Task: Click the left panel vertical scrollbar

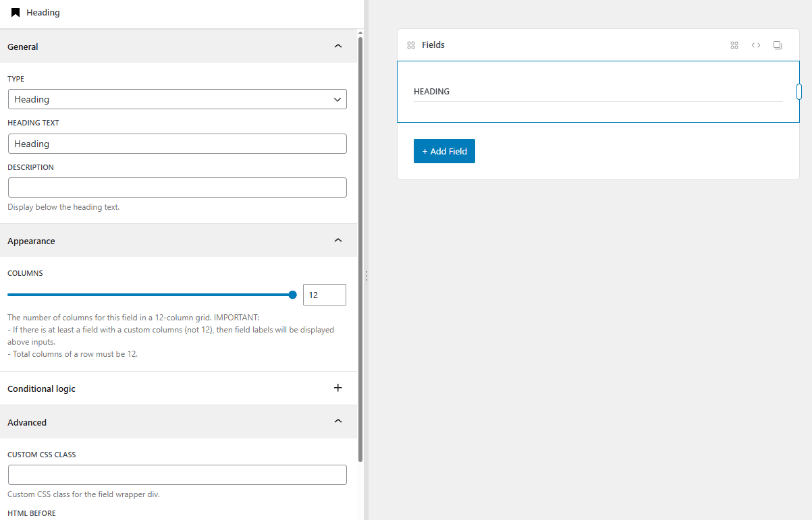Action: pyautogui.click(x=360, y=250)
